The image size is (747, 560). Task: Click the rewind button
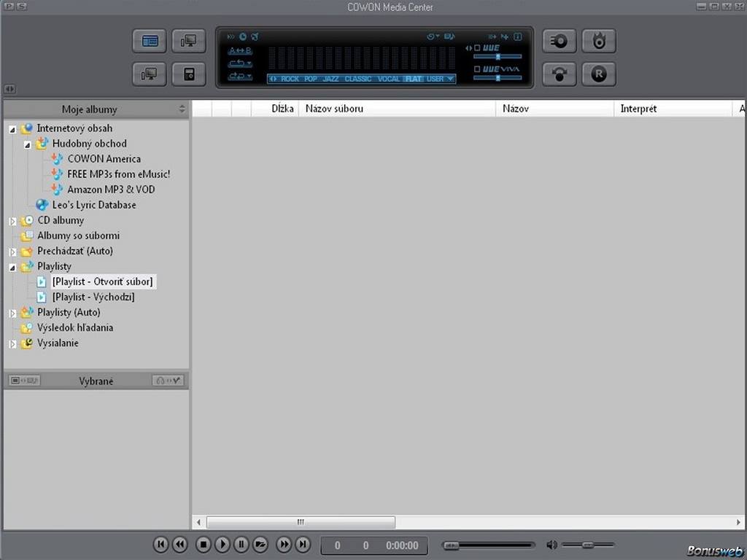180,544
